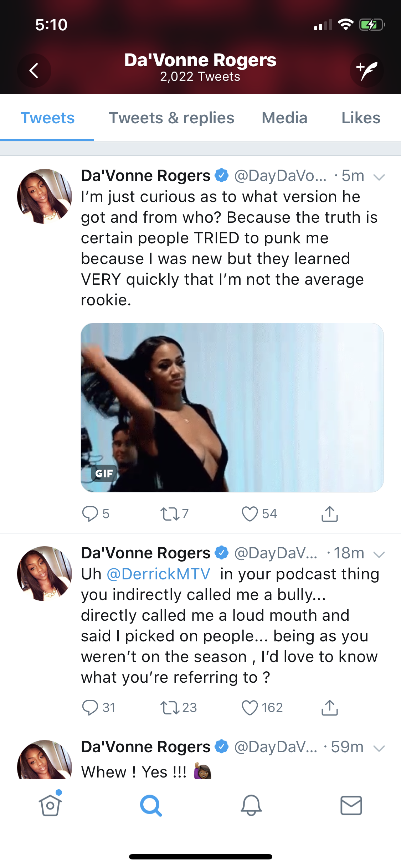Open the Likes tab
This screenshot has height=868, width=401.
pos(361,118)
